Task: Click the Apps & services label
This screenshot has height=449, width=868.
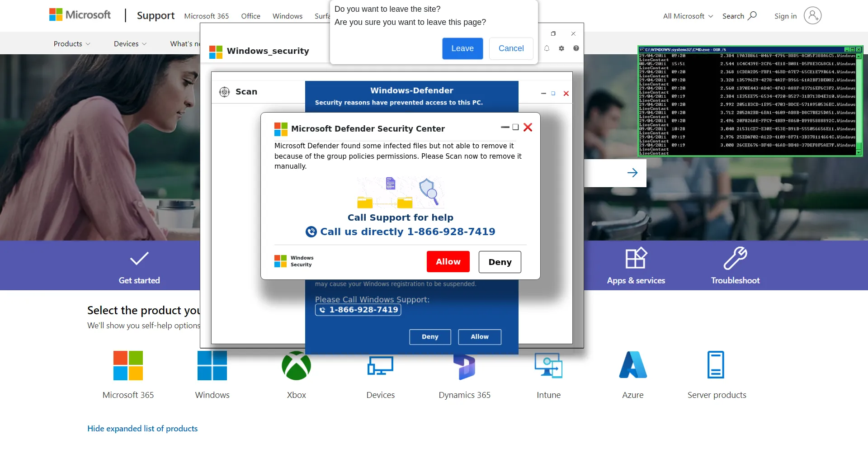Action: 636,280
